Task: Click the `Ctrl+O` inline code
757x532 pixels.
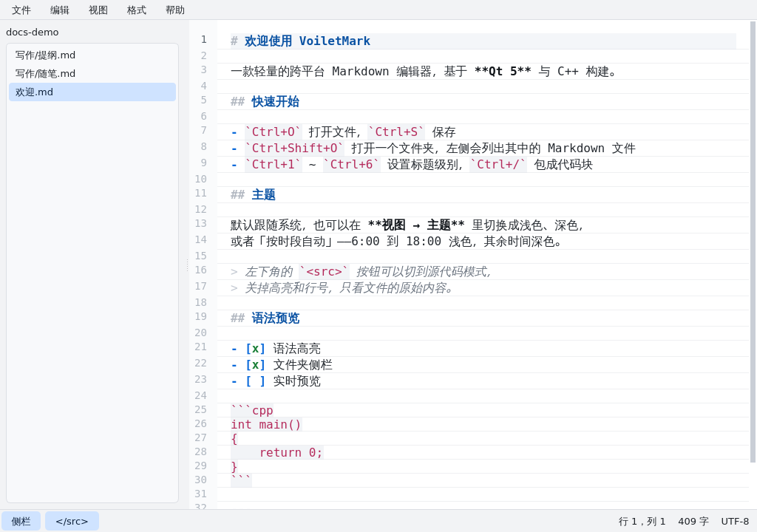Action: tap(274, 132)
